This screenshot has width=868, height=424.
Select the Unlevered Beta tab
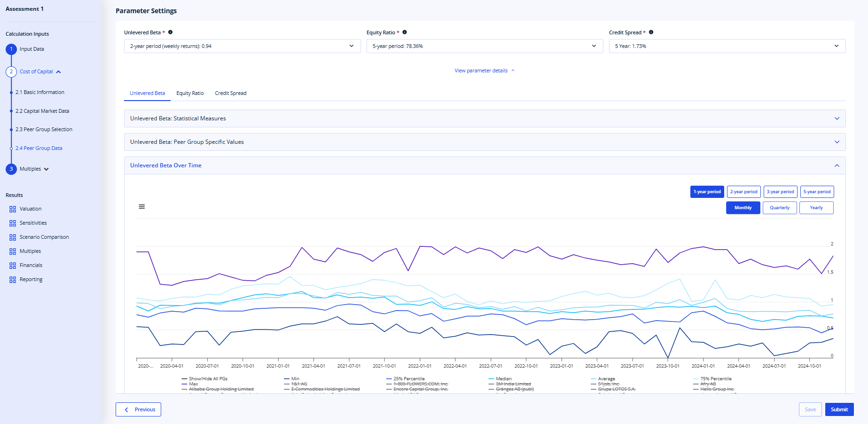click(147, 93)
